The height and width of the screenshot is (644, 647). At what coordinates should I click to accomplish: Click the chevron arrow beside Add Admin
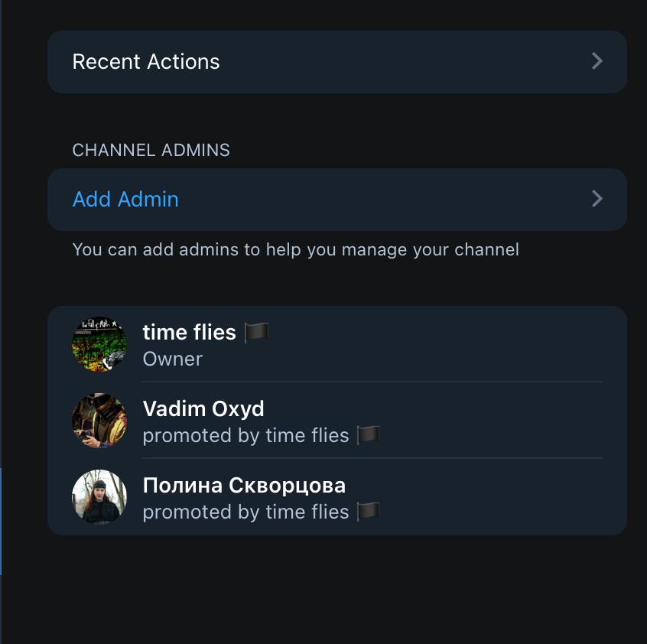point(597,200)
